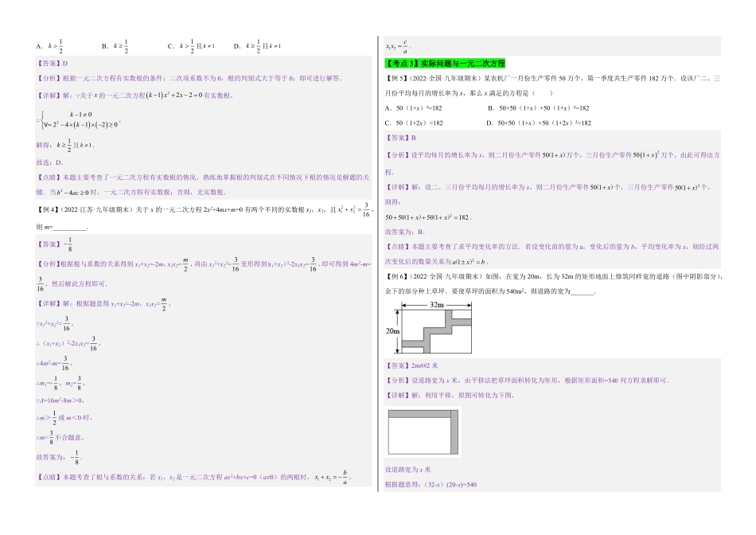Click the line 根据题意得：(32-x)(20-x)=540
Image resolution: width=756 pixels, height=535 pixels.
431,485
